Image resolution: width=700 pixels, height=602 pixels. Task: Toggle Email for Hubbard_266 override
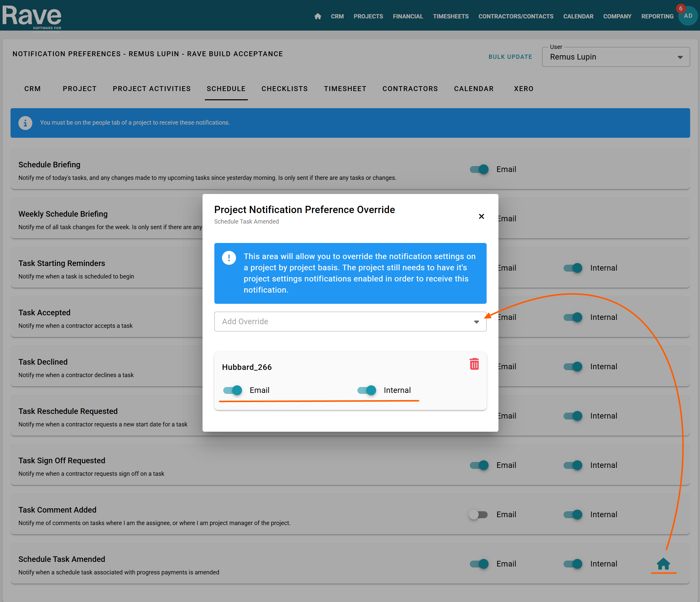[x=233, y=390]
